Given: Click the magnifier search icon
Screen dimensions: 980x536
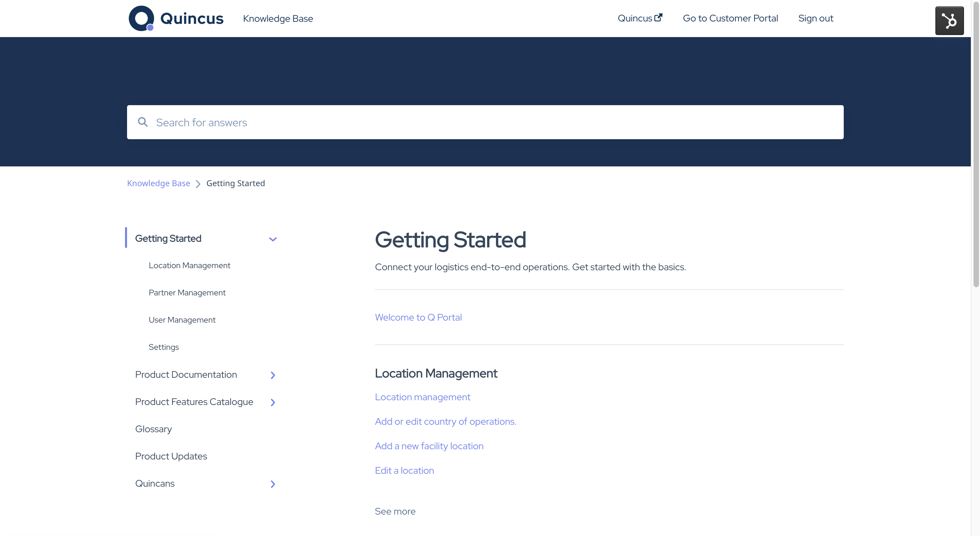Looking at the screenshot, I should coord(143,122).
